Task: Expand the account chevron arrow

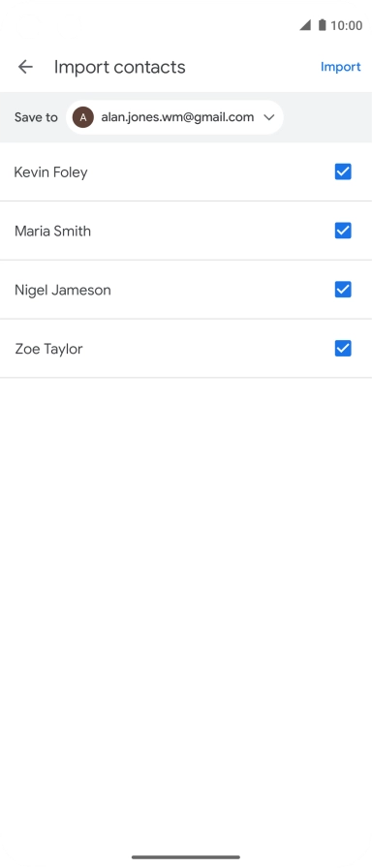Action: (x=269, y=117)
